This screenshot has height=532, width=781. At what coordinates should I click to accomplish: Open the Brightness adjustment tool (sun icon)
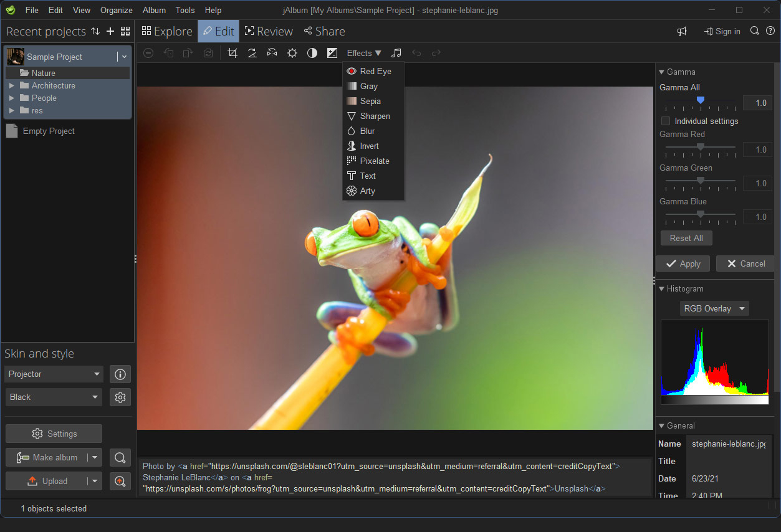292,53
